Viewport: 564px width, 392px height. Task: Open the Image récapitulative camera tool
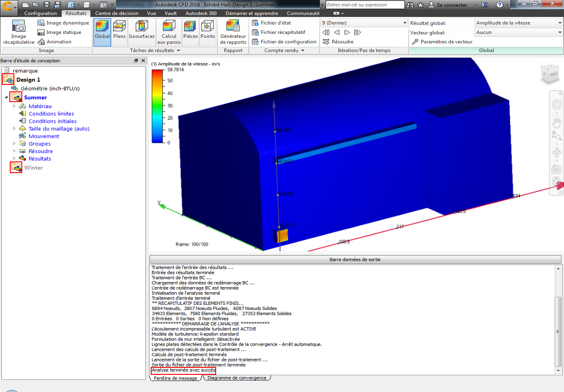tap(19, 32)
